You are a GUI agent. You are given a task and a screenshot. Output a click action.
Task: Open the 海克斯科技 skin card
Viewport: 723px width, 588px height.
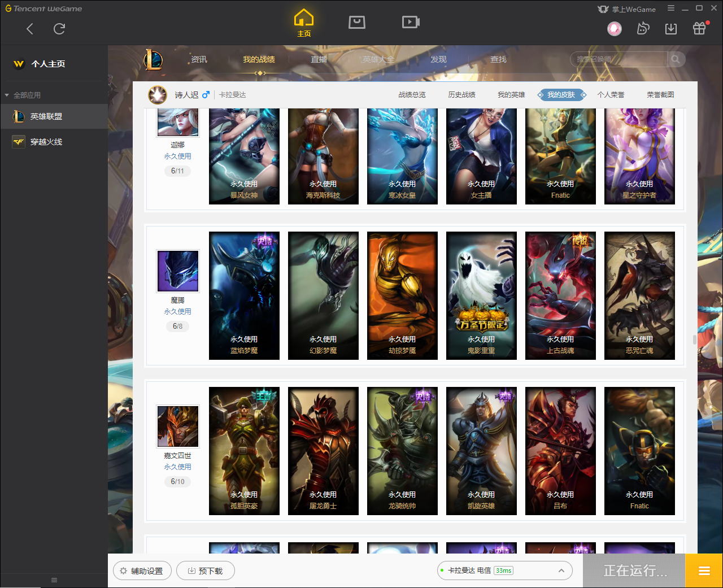click(x=323, y=156)
